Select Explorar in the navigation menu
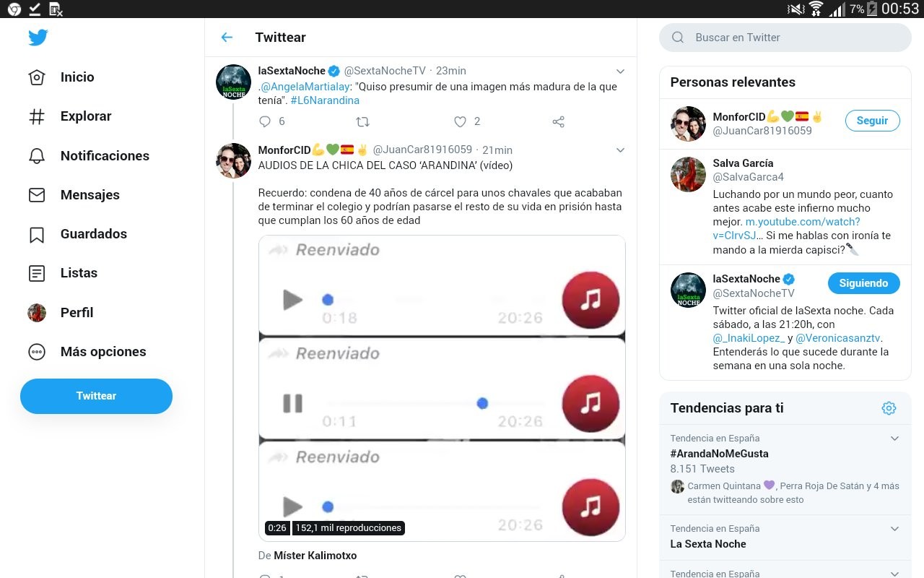Screen dimensions: 924x578 click(x=86, y=116)
